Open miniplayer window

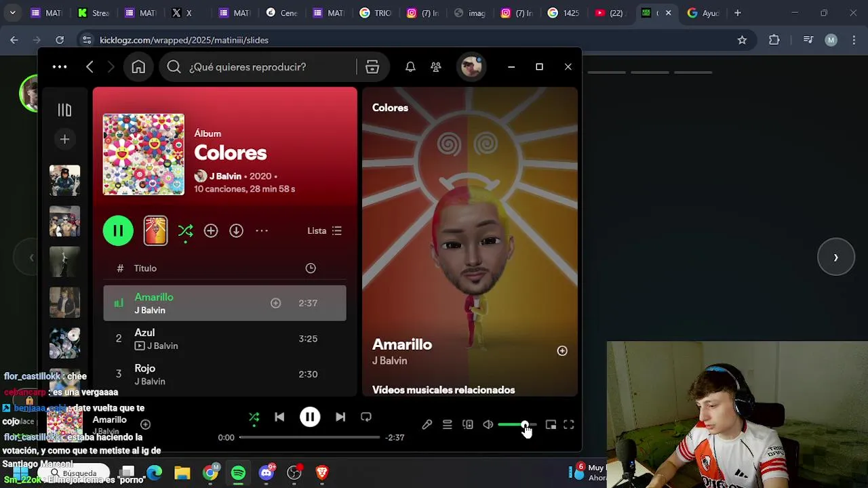[551, 425]
